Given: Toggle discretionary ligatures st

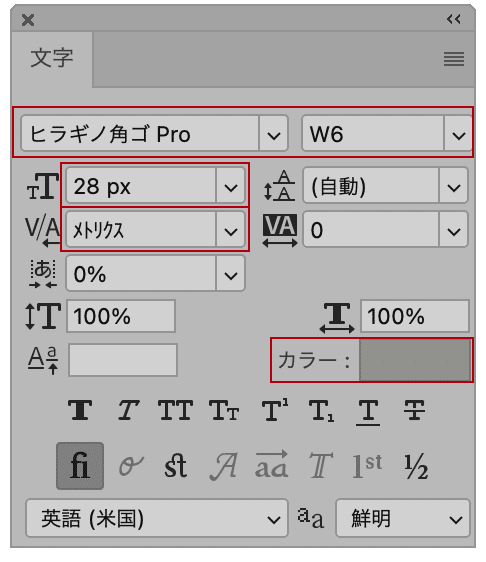Looking at the screenshot, I should (176, 466).
